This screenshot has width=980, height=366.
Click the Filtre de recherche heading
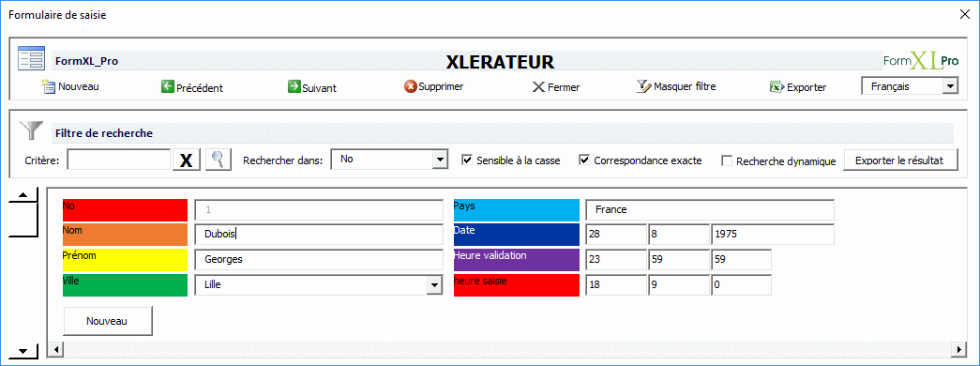coord(104,133)
